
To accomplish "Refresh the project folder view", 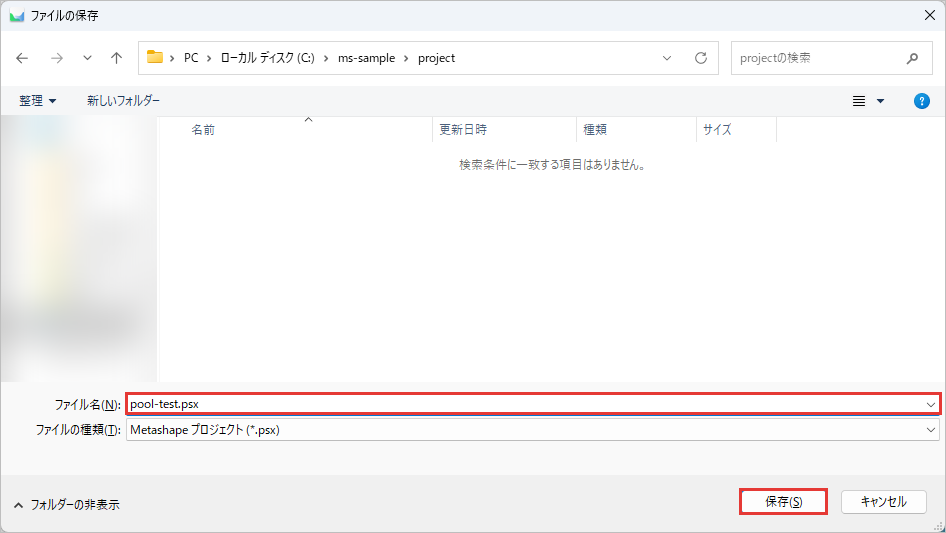I will click(x=700, y=58).
